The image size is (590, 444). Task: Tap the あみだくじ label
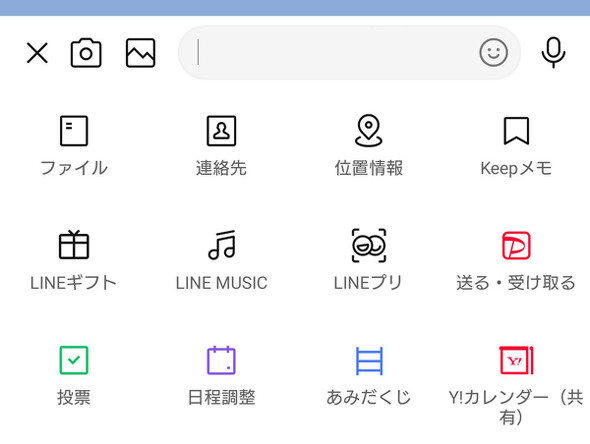coord(369,397)
